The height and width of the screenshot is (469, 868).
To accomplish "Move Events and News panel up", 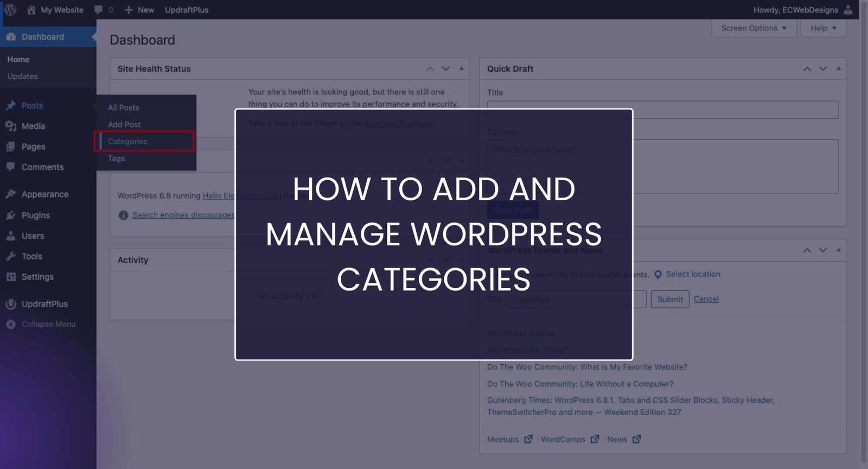I will point(807,250).
